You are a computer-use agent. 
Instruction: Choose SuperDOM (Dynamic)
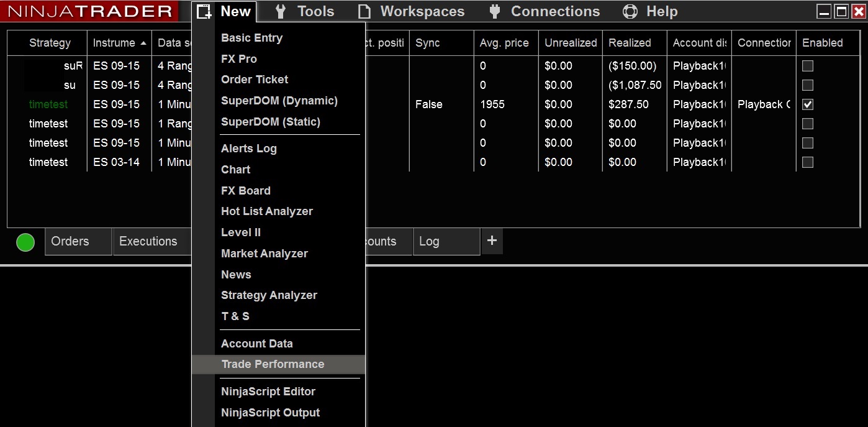(x=279, y=101)
